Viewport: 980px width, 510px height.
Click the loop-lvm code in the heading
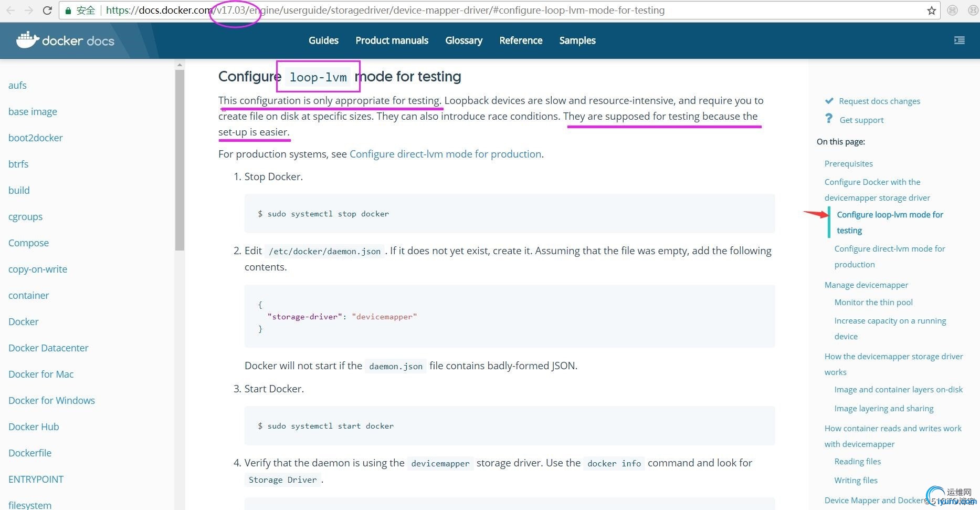pyautogui.click(x=318, y=77)
